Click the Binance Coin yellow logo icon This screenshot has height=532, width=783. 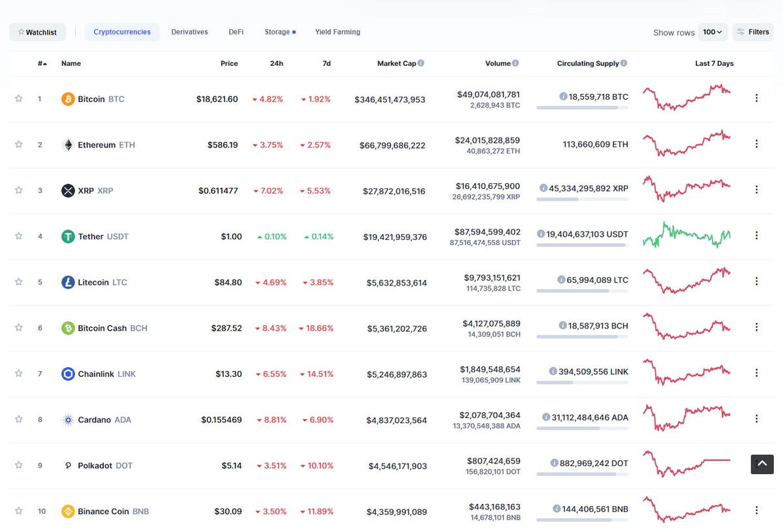coord(68,512)
